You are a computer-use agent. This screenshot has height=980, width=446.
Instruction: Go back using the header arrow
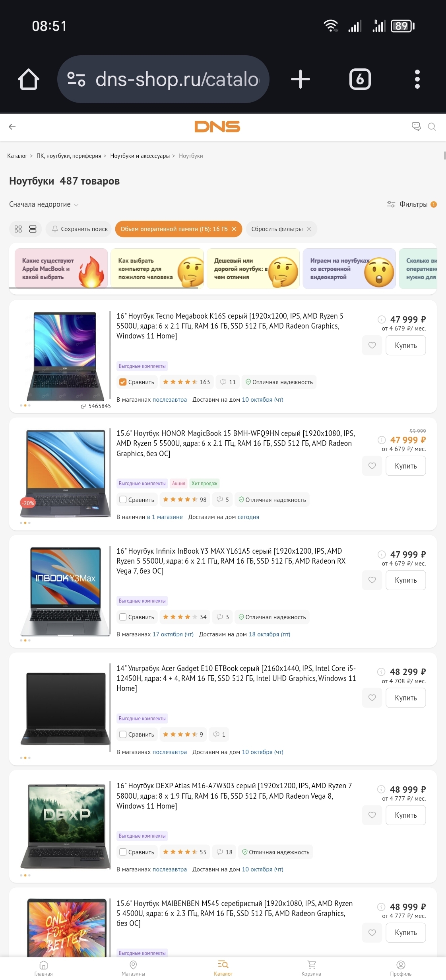click(12, 126)
